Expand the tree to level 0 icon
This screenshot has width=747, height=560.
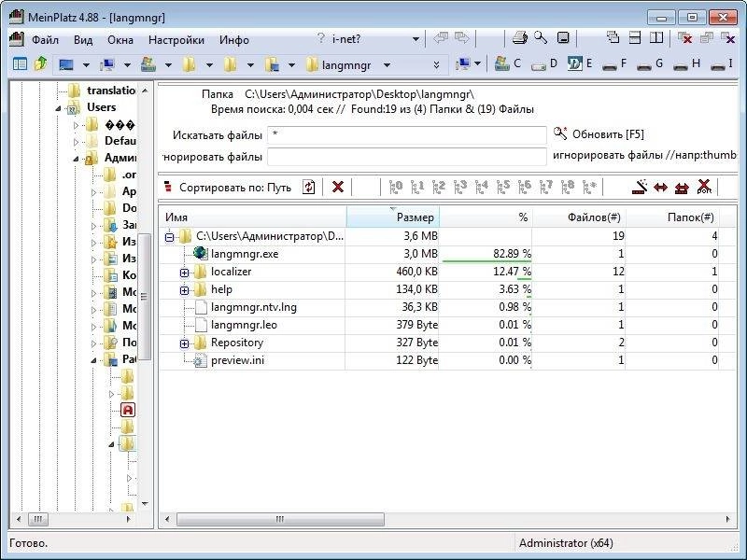pos(395,188)
